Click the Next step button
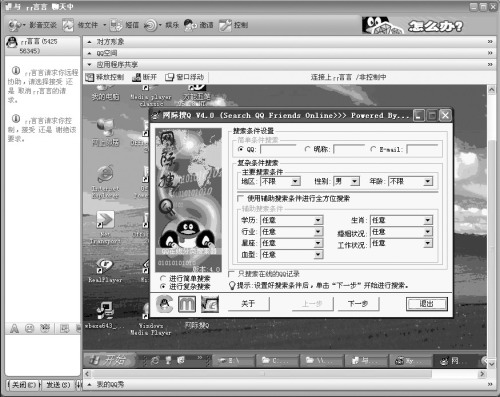Image resolution: width=500 pixels, height=397 pixels. point(358,304)
